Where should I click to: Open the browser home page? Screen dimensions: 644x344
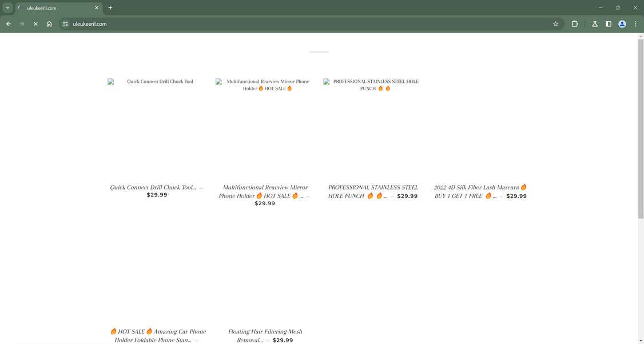49,24
